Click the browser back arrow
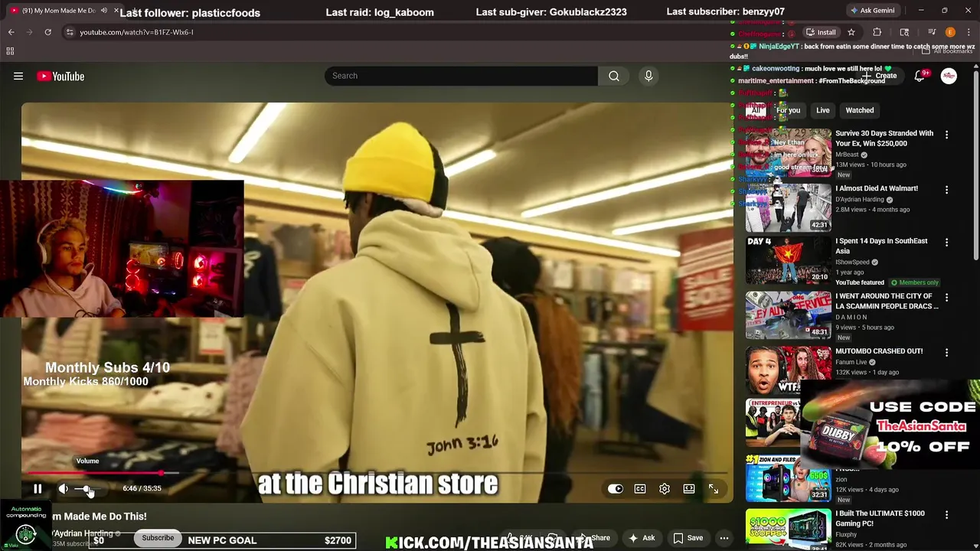980x551 pixels. pos(11,32)
